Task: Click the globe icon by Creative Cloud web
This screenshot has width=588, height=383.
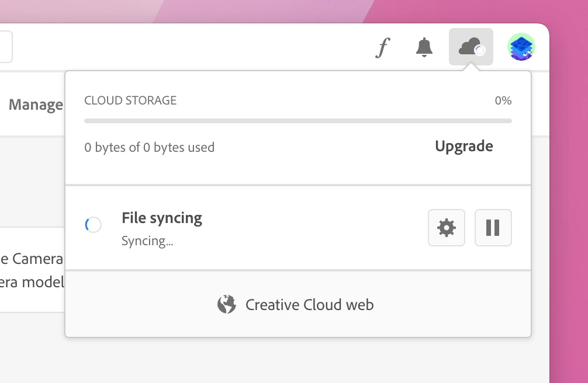Action: tap(227, 304)
